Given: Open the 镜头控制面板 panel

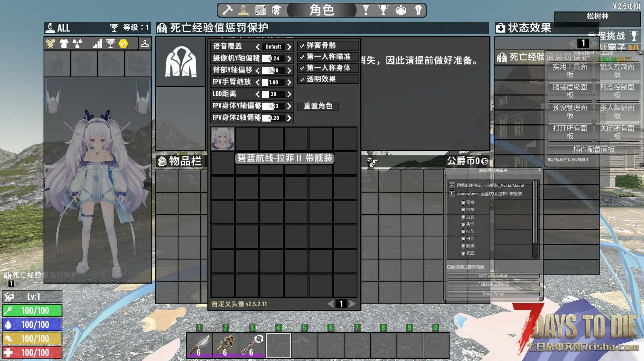Looking at the screenshot, I should (617, 70).
